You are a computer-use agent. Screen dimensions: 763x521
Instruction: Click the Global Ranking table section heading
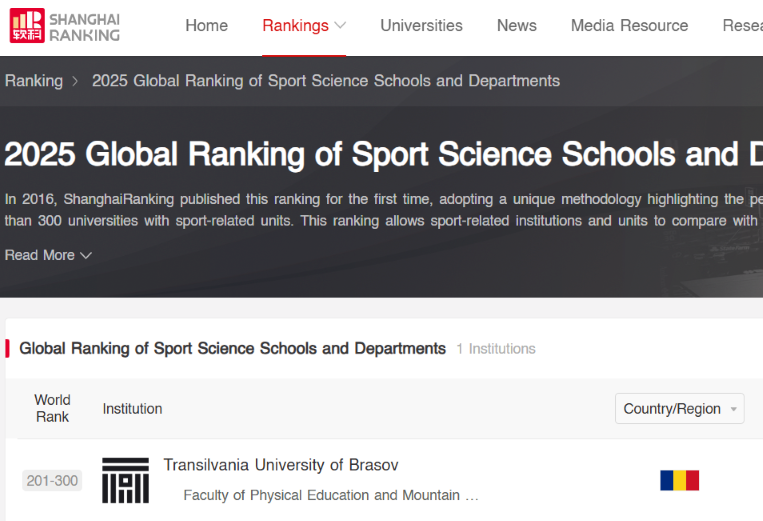[x=232, y=348]
